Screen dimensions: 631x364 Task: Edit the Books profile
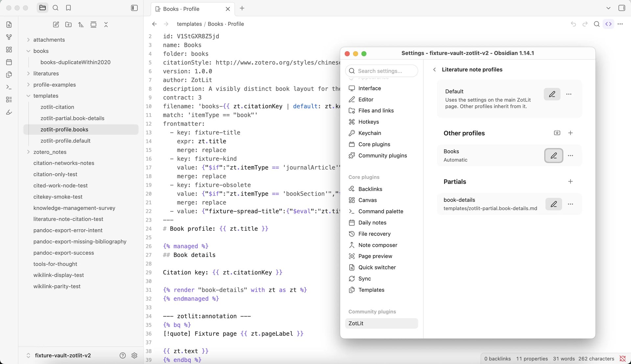coord(554,156)
